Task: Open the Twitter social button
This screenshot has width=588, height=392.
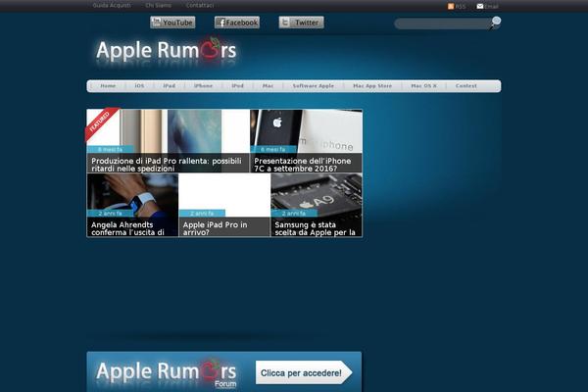Action: pos(302,23)
